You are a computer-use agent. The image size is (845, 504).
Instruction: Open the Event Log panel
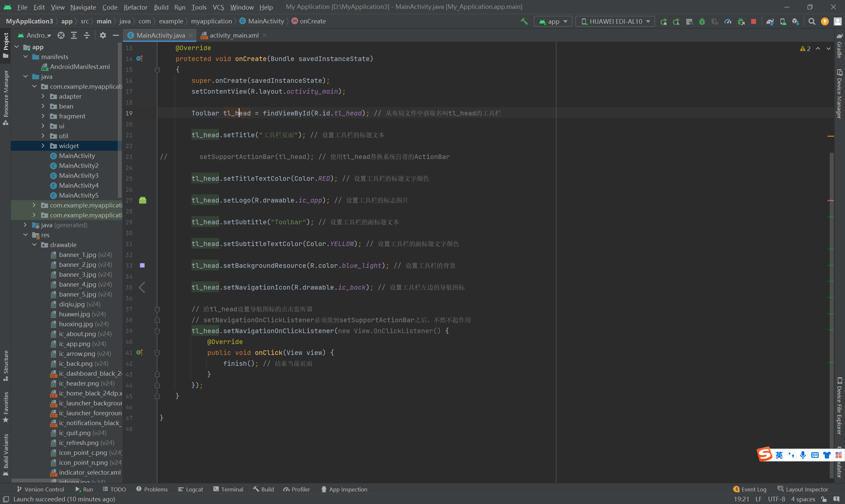pos(750,489)
